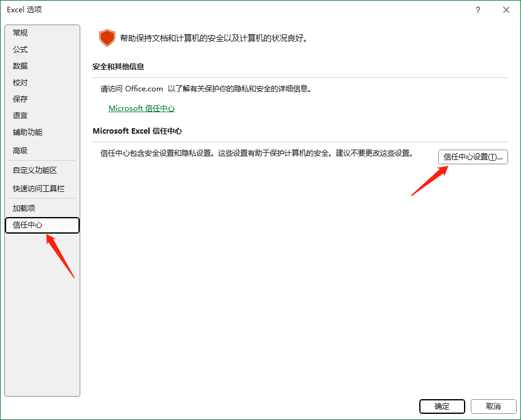Image resolution: width=521 pixels, height=420 pixels.
Task: Switch to 校对 settings
Action: (x=20, y=82)
